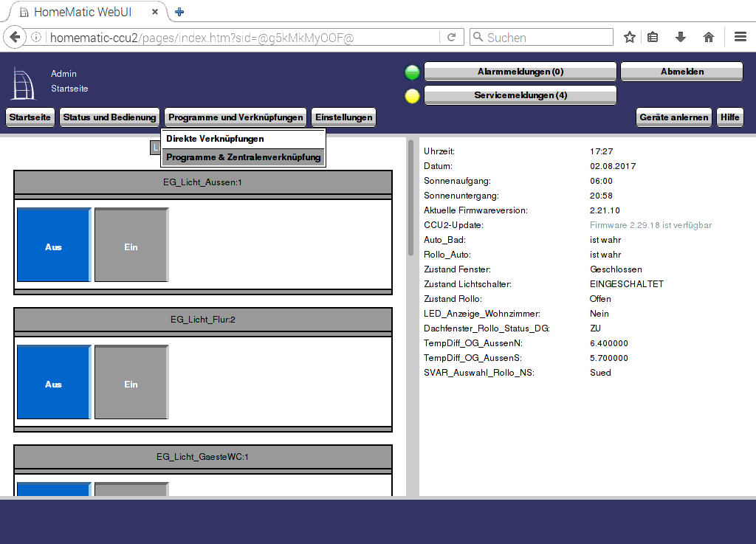Go to browser home page icon
This screenshot has width=756, height=544.
[708, 38]
